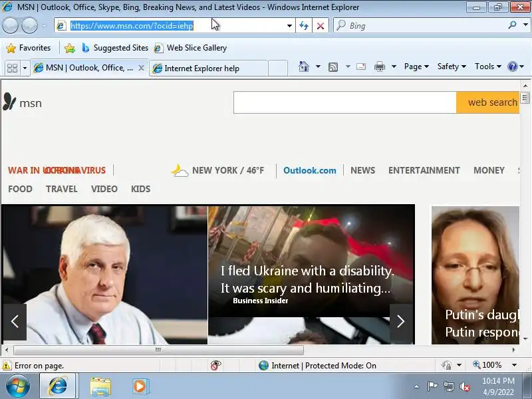
Task: Open the Safety menu
Action: click(x=452, y=66)
